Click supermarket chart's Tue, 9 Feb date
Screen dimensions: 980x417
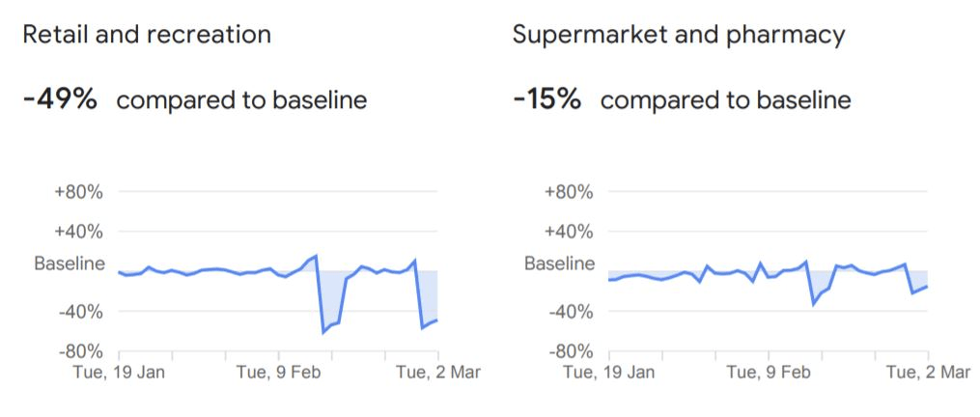click(x=770, y=372)
